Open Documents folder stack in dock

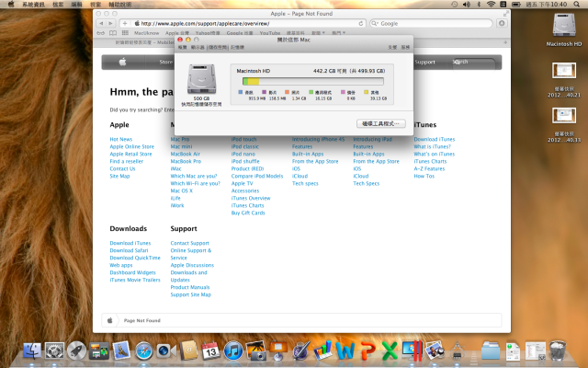click(x=491, y=351)
